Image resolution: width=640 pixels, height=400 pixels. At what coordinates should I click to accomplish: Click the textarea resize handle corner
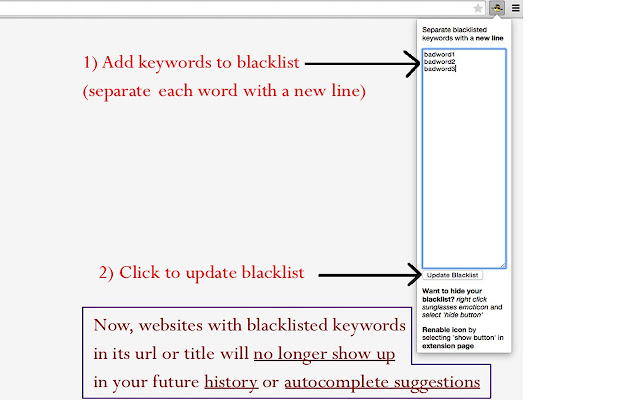503,265
